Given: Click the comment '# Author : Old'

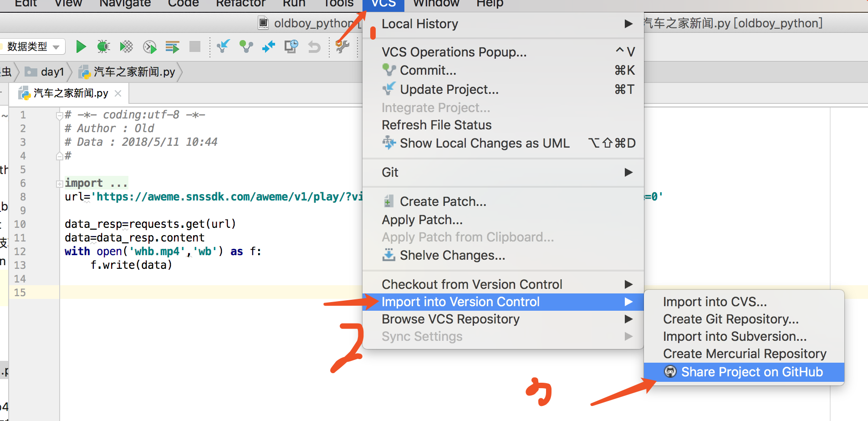Looking at the screenshot, I should 109,128.
